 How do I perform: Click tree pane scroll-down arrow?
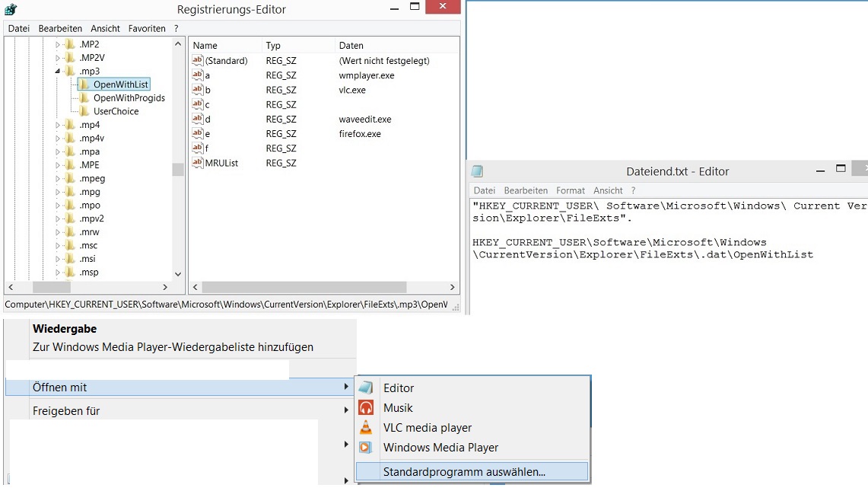[178, 274]
